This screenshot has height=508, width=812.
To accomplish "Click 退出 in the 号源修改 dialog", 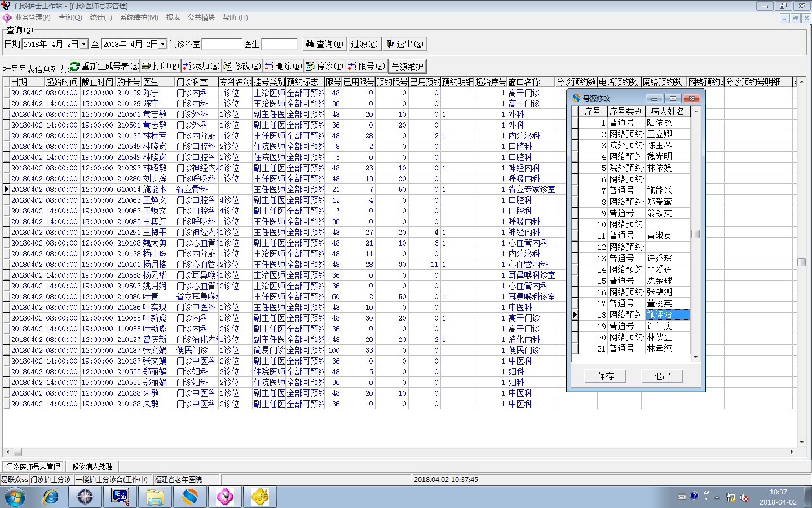I will point(663,376).
